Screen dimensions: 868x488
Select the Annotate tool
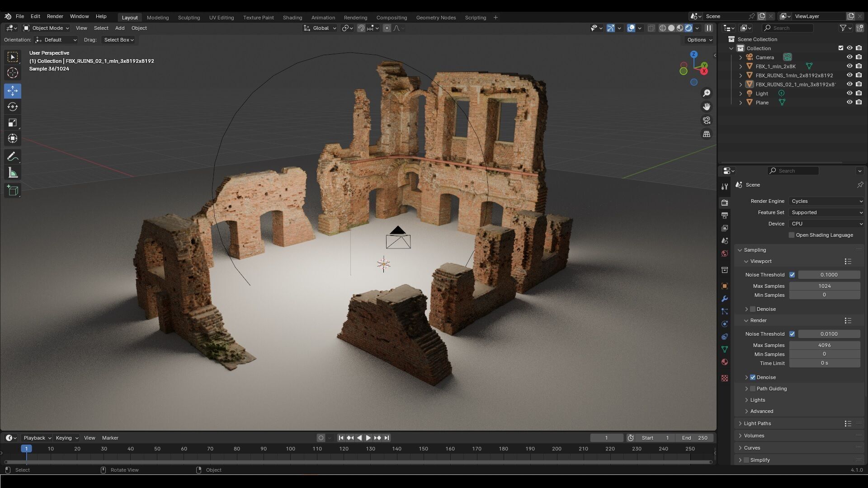13,157
